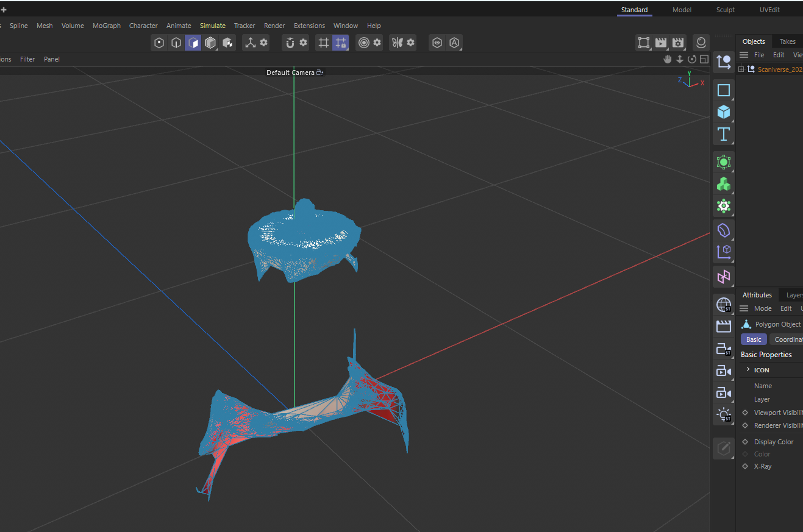Image resolution: width=803 pixels, height=532 pixels.
Task: Toggle the X-Ray option diamond
Action: (744, 466)
